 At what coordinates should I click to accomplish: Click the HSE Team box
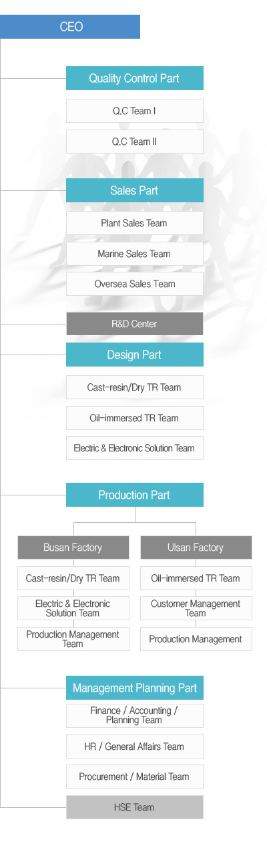(x=134, y=807)
